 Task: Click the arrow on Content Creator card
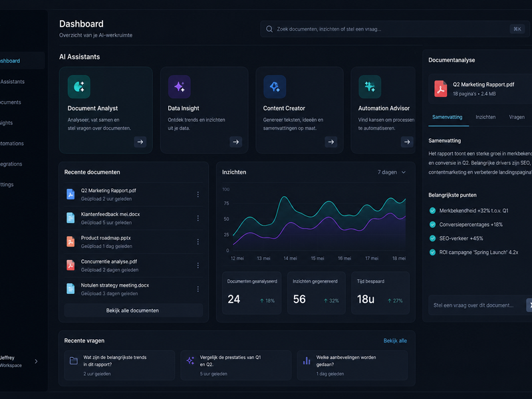click(x=331, y=142)
